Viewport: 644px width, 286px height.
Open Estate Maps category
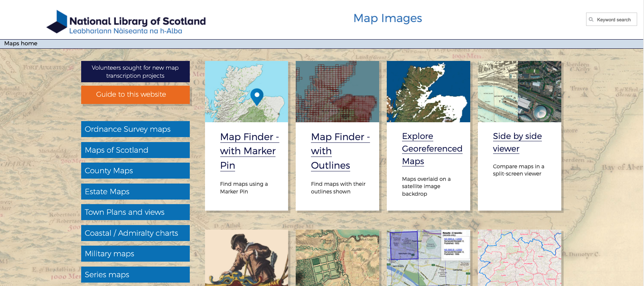click(135, 192)
